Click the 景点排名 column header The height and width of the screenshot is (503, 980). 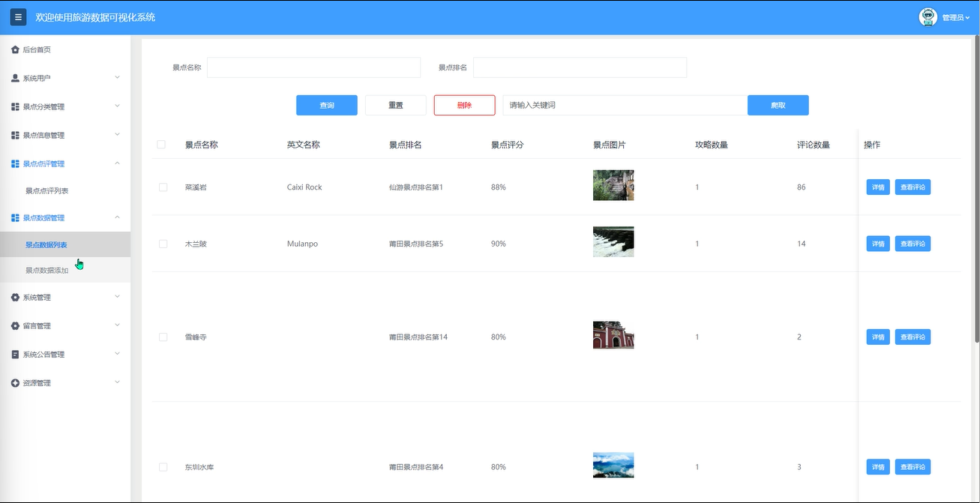click(405, 145)
